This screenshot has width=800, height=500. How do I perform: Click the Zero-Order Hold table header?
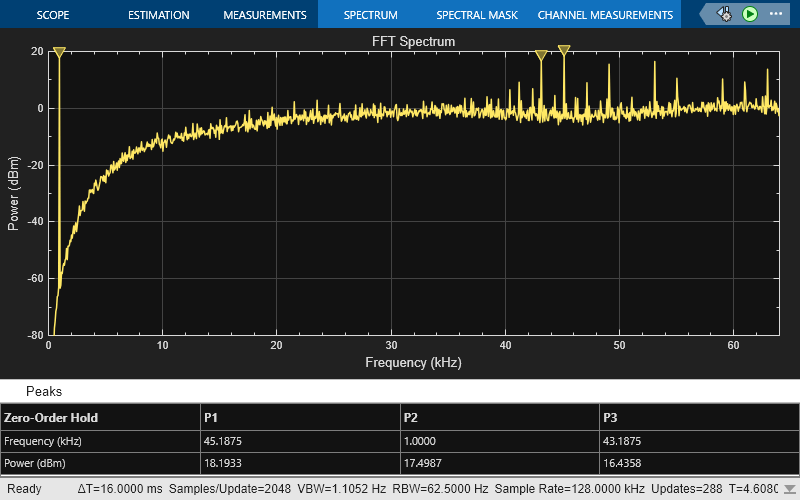51,417
